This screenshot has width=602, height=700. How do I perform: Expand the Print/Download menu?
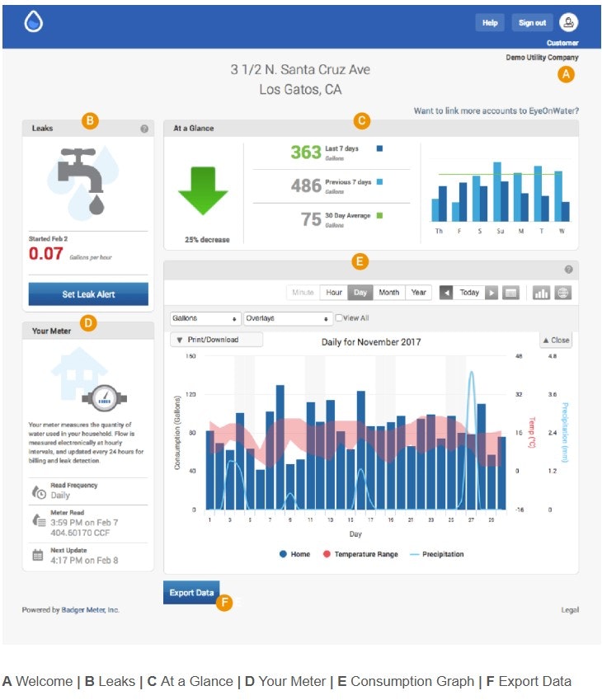[x=216, y=339]
